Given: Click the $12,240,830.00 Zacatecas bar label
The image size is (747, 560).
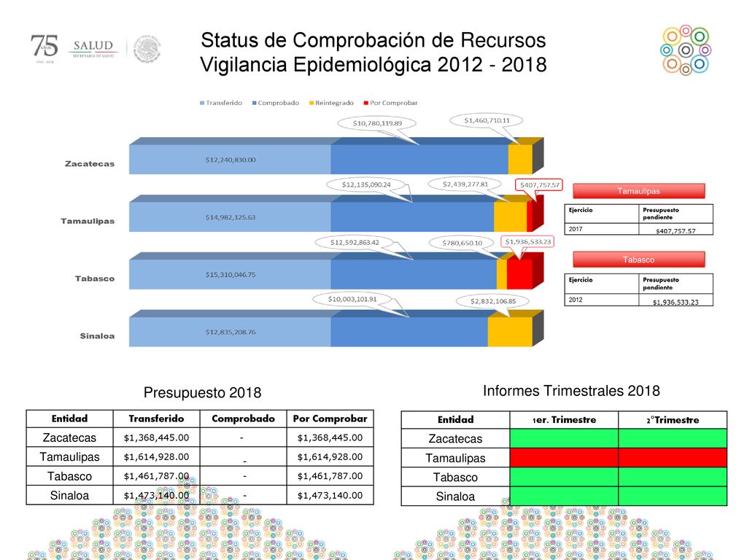Looking at the screenshot, I should [231, 160].
